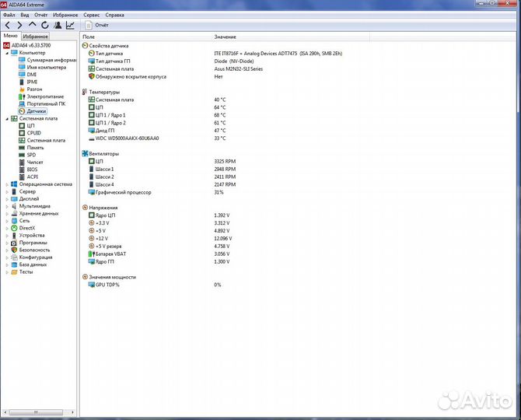Select Датчики in the sidebar tree
This screenshot has height=420, width=521.
37,111
